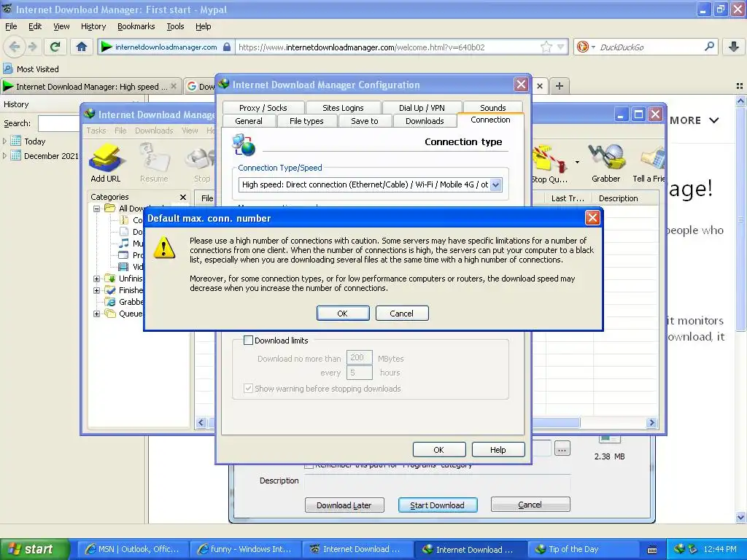The height and width of the screenshot is (560, 747).
Task: Click the browser Reload icon
Action: (x=55, y=47)
